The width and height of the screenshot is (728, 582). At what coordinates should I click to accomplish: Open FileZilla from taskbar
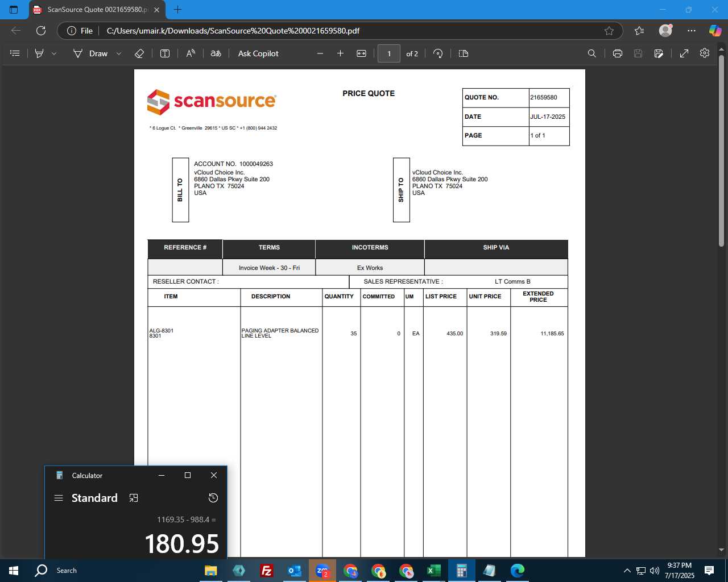coord(267,571)
